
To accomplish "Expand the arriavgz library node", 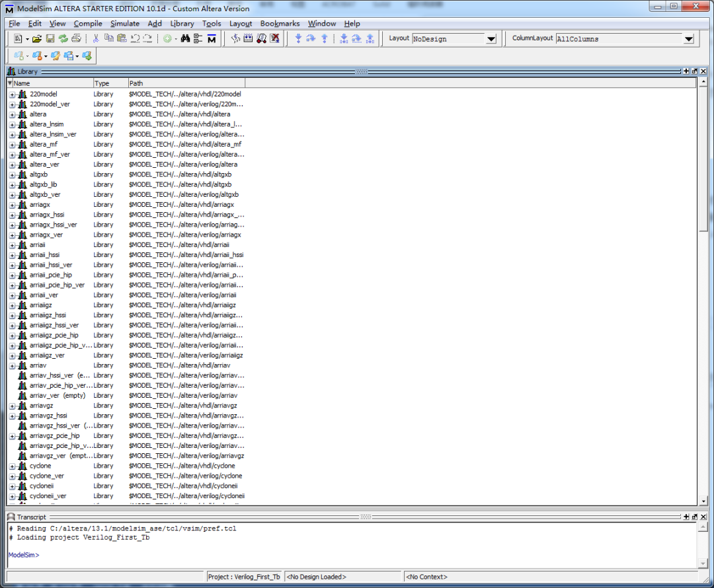I will point(13,406).
